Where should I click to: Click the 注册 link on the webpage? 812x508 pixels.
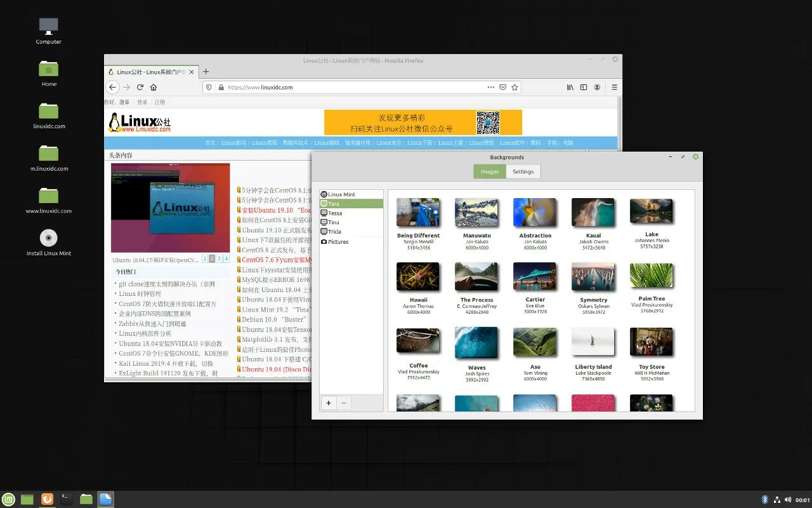point(160,102)
